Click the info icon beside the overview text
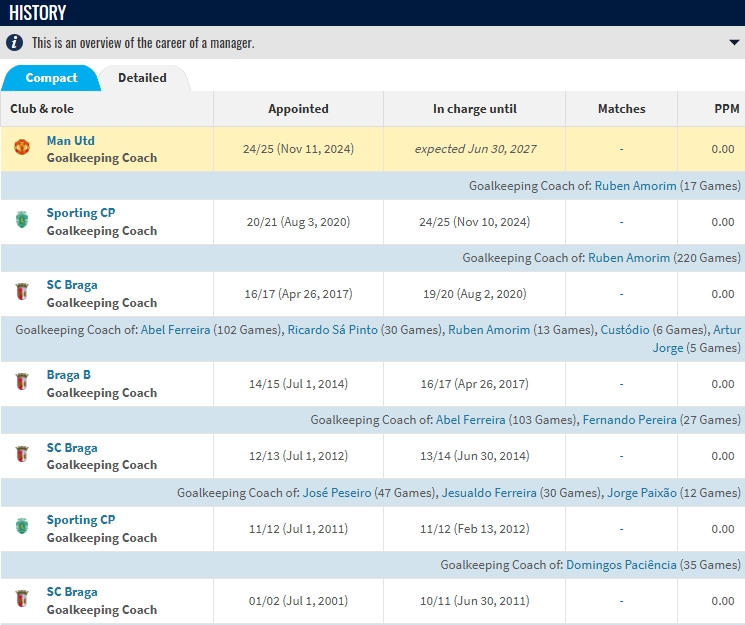 coord(14,43)
